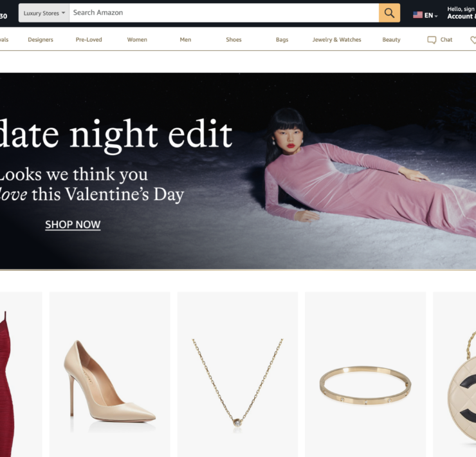This screenshot has width=476, height=457.
Task: Open the Luxury Stores search category dropdown
Action: pyautogui.click(x=44, y=13)
